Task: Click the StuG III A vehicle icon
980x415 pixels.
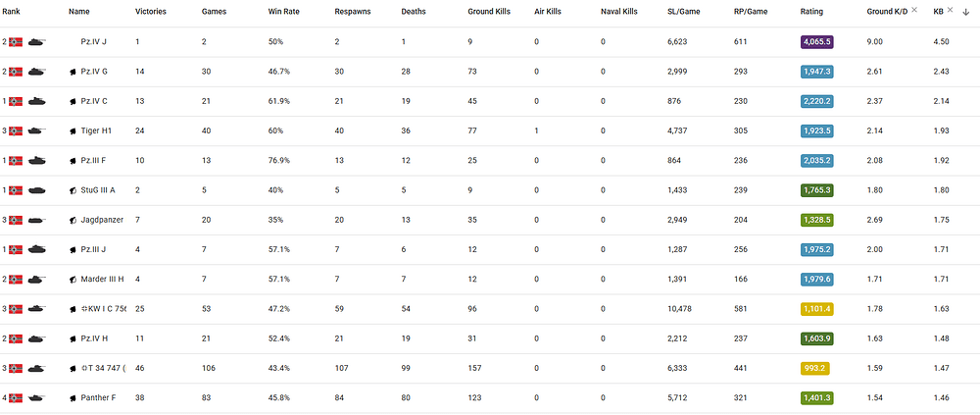Action: click(37, 190)
